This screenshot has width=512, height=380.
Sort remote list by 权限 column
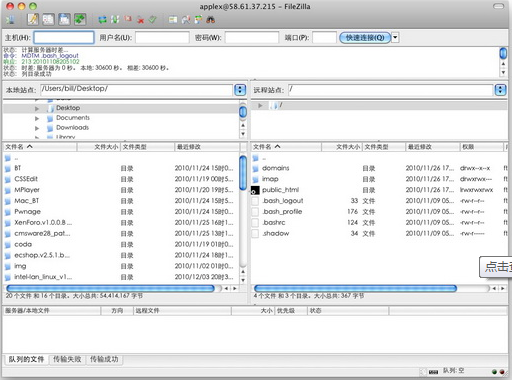(481, 147)
